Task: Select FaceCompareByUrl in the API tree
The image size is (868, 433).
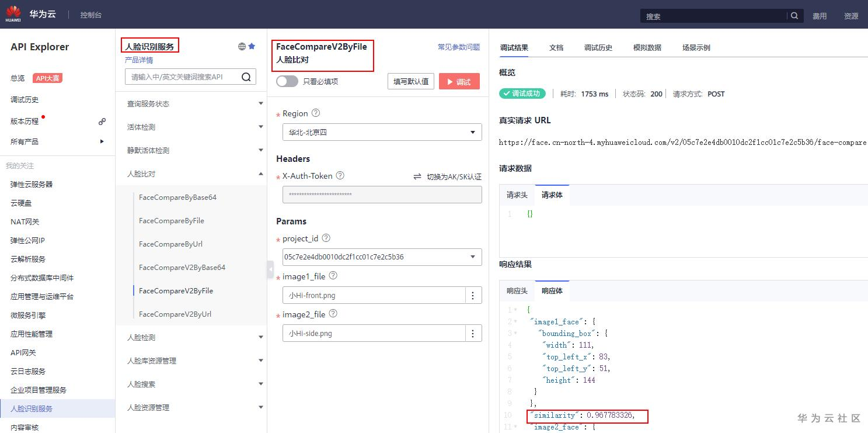Action: click(x=170, y=244)
